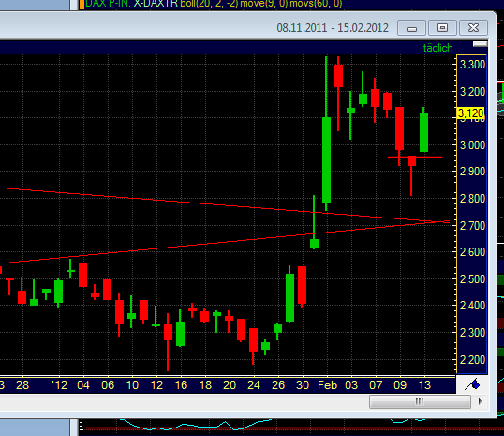Click the maximize button of the chart window
504x436 pixels.
point(442,28)
